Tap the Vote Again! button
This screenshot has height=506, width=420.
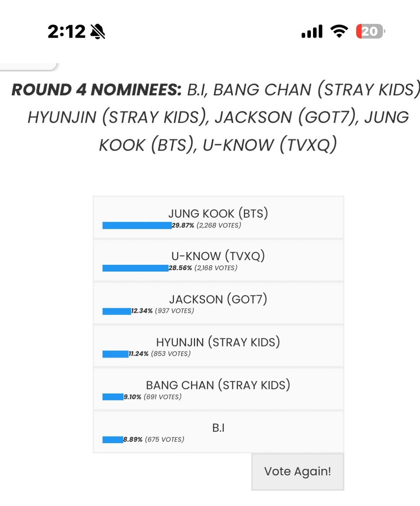[x=298, y=471]
